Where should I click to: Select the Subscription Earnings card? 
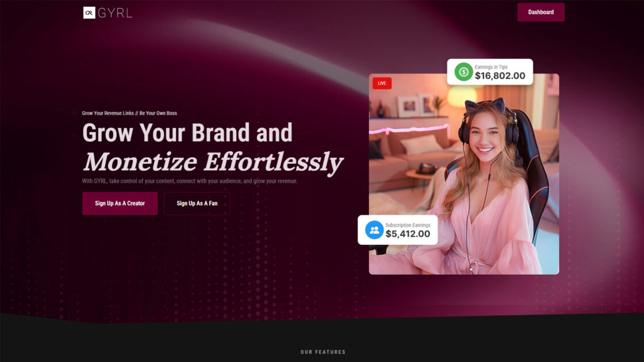(x=397, y=230)
